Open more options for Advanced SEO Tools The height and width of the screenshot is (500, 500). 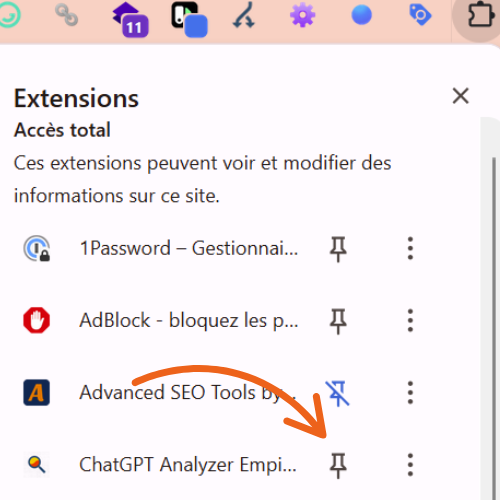pos(410,393)
